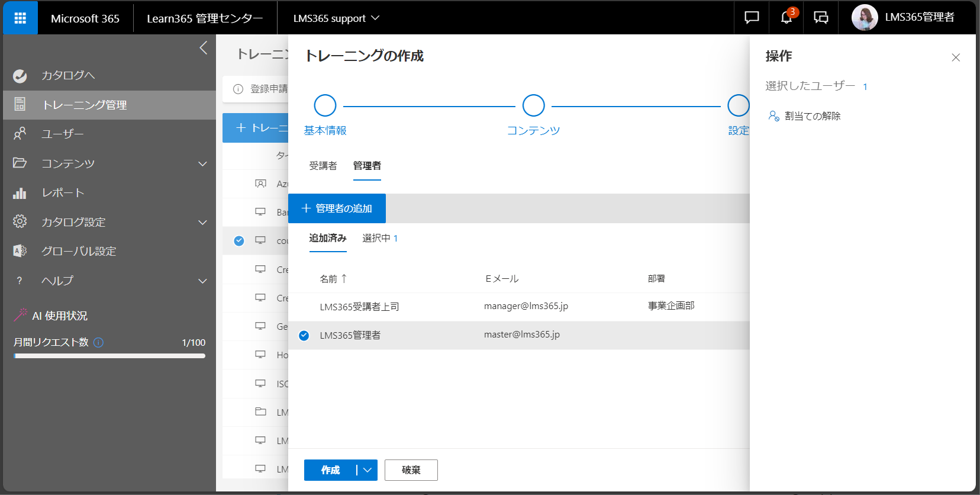The height and width of the screenshot is (495, 980).
Task: Click the カタログへ checkmark icon
Action: [20, 76]
